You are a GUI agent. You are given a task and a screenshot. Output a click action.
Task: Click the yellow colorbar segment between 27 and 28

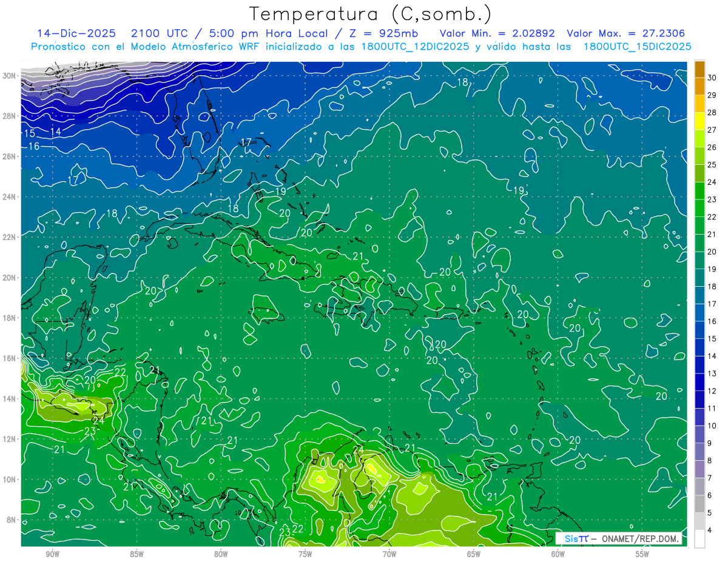click(x=700, y=121)
